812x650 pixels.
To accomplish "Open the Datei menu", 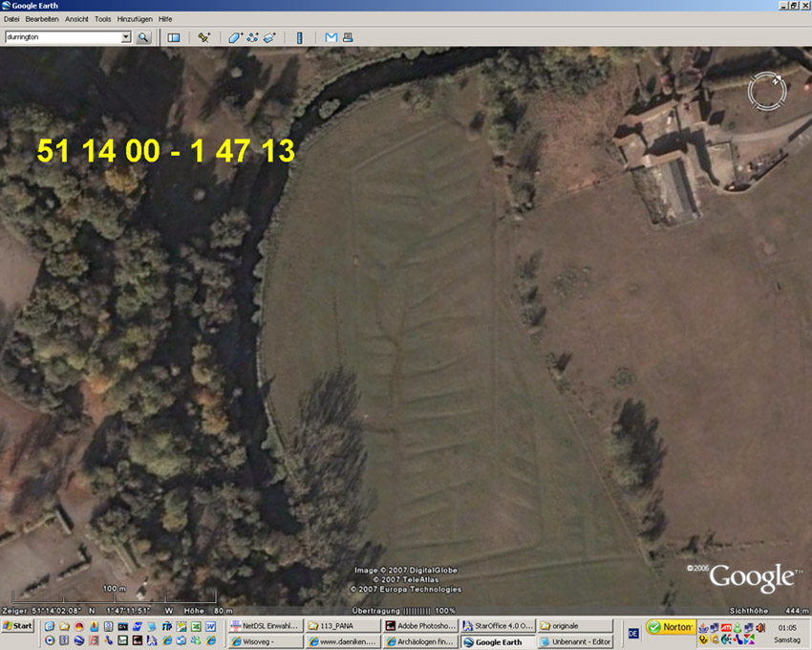I will pyautogui.click(x=11, y=19).
